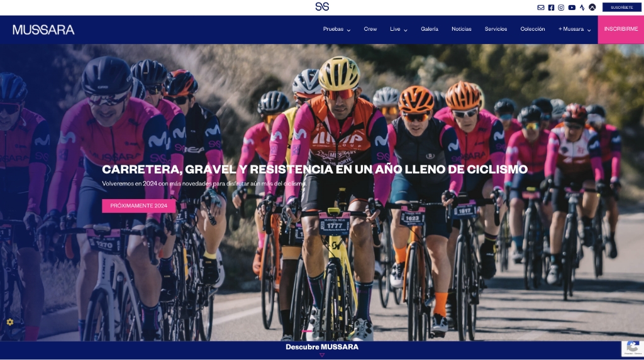Image resolution: width=644 pixels, height=360 pixels.
Task: Open the YouTube channel icon
Action: point(572,8)
